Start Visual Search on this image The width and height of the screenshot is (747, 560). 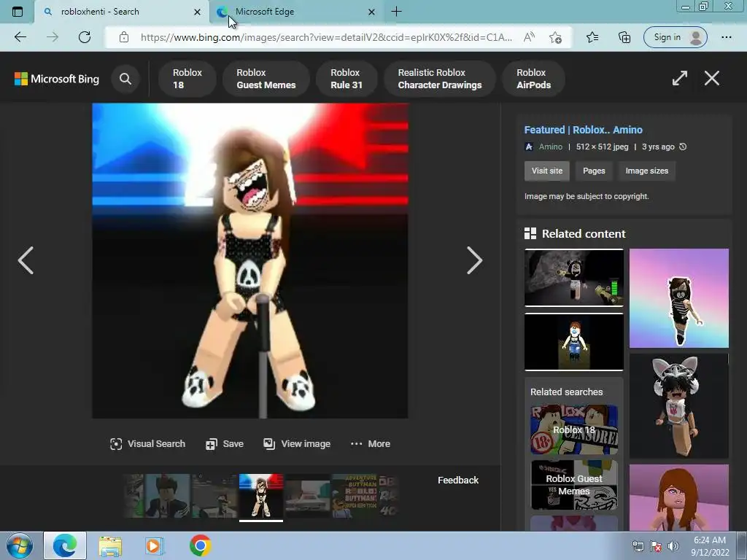coord(147,444)
